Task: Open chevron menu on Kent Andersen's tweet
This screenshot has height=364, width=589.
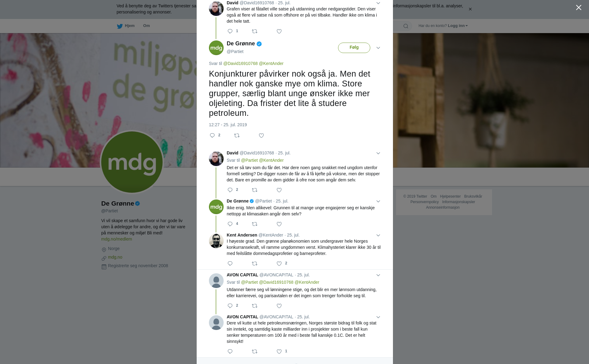Action: pyautogui.click(x=378, y=235)
